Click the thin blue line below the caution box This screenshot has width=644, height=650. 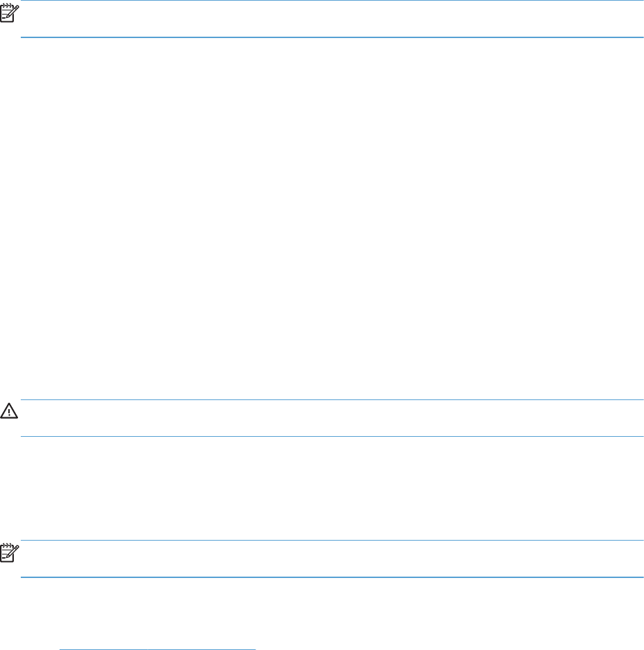click(x=332, y=436)
